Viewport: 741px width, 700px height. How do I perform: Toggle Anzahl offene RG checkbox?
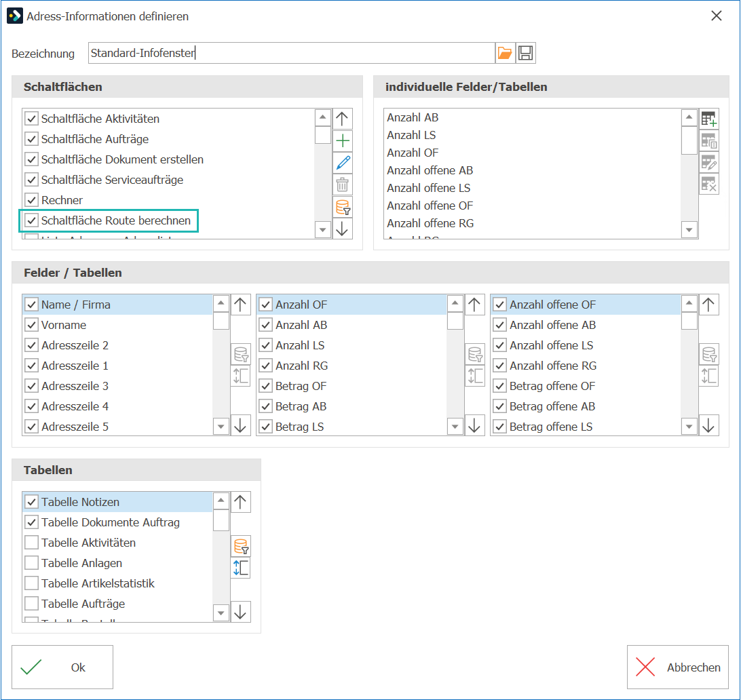[500, 366]
